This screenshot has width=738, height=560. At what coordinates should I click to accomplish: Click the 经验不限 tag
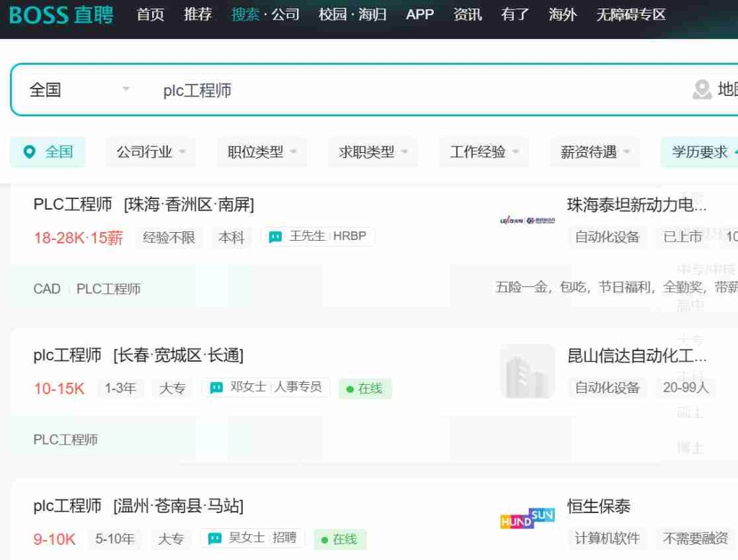pos(169,237)
